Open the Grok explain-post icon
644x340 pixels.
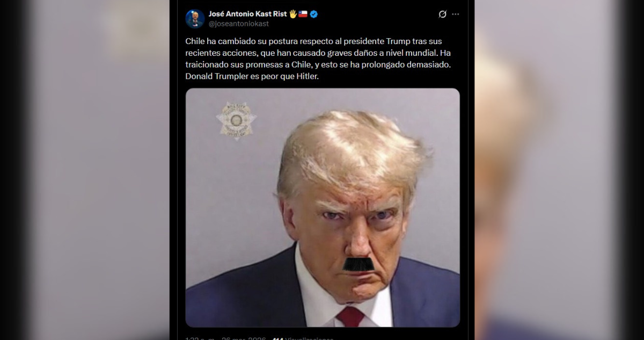tap(442, 15)
